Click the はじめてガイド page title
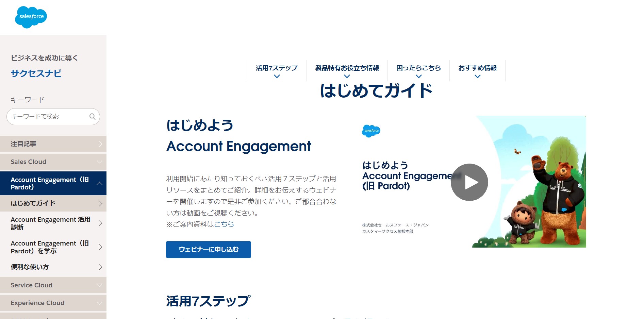This screenshot has height=319, width=644. point(376,91)
